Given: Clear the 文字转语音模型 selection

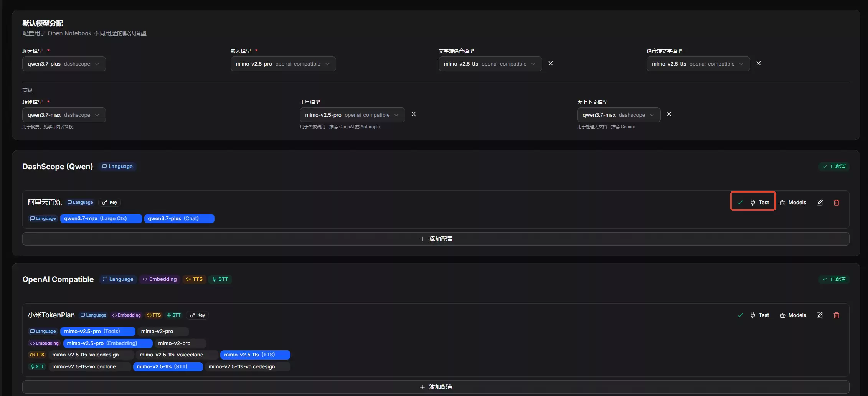Looking at the screenshot, I should coord(551,63).
